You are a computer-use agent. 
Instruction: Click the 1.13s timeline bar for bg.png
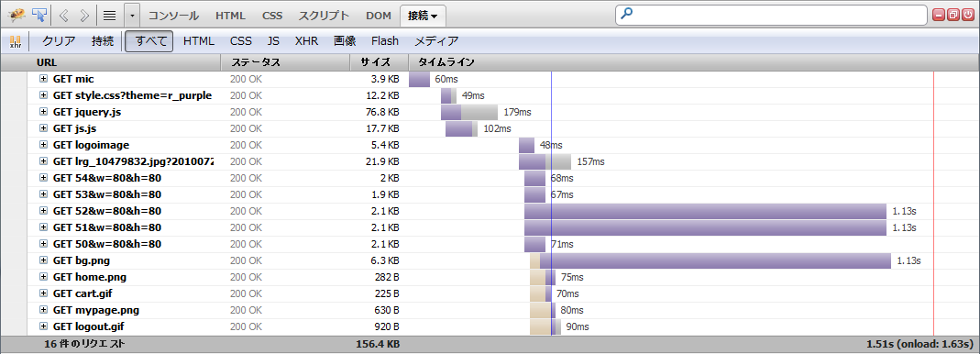pyautogui.click(x=715, y=260)
